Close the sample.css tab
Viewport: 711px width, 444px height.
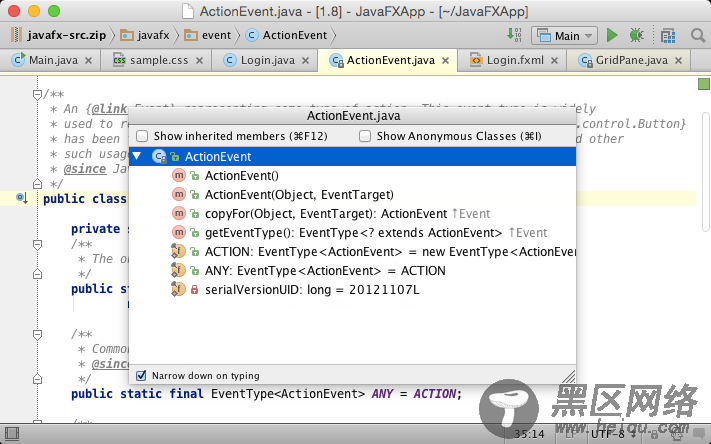pos(199,60)
